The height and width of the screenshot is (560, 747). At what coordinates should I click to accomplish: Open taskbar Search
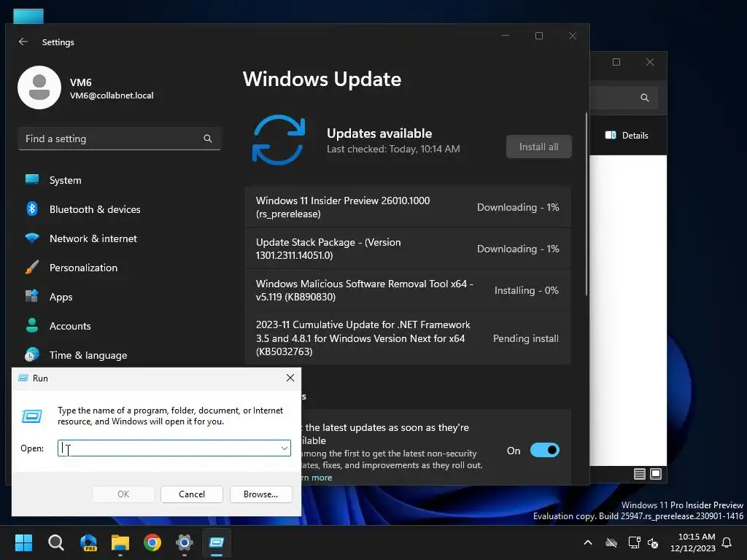55,542
